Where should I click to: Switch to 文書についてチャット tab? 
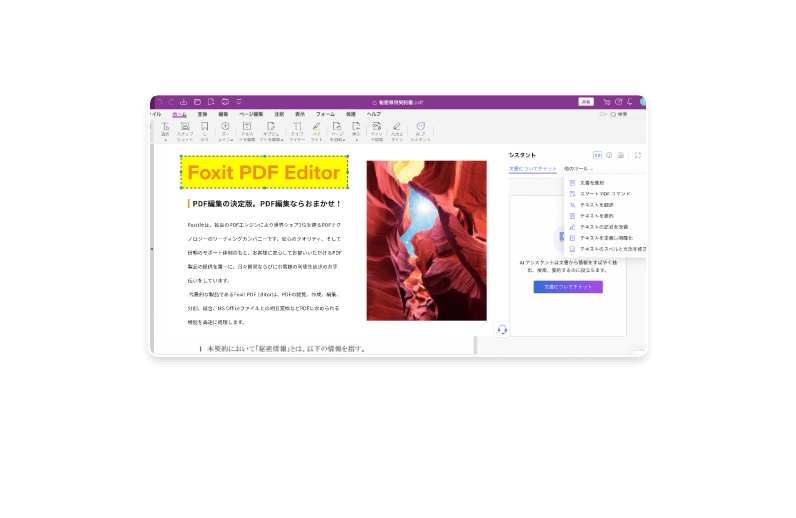tap(533, 168)
